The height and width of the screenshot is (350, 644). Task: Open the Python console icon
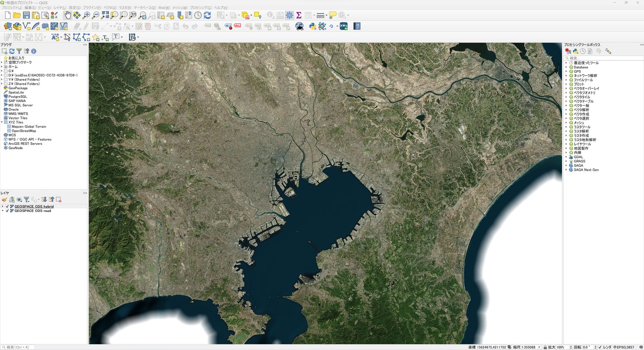click(x=312, y=26)
